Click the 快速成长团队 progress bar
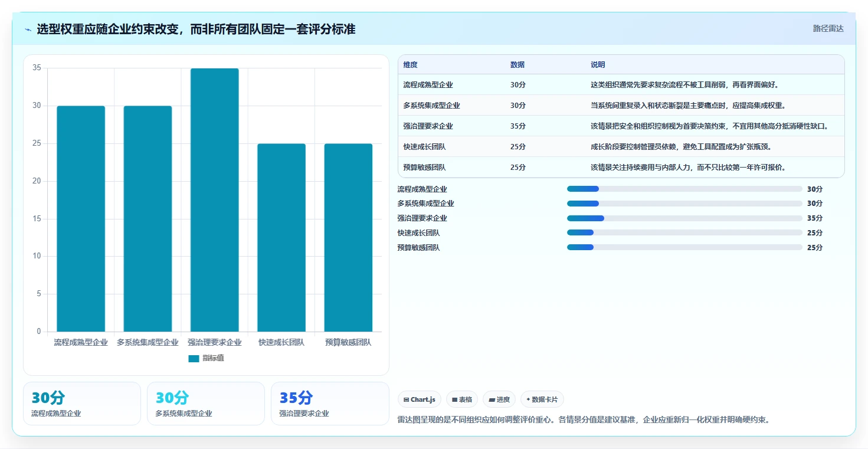This screenshot has width=868, height=449. coord(684,233)
